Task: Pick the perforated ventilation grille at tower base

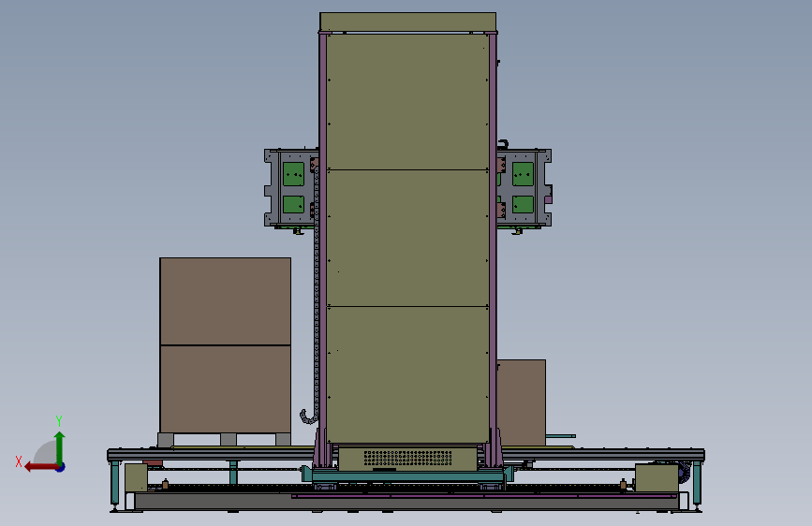Action: pyautogui.click(x=407, y=458)
